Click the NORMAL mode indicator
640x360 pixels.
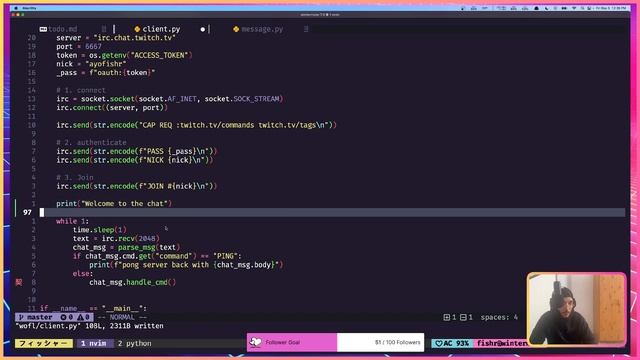click(122, 317)
